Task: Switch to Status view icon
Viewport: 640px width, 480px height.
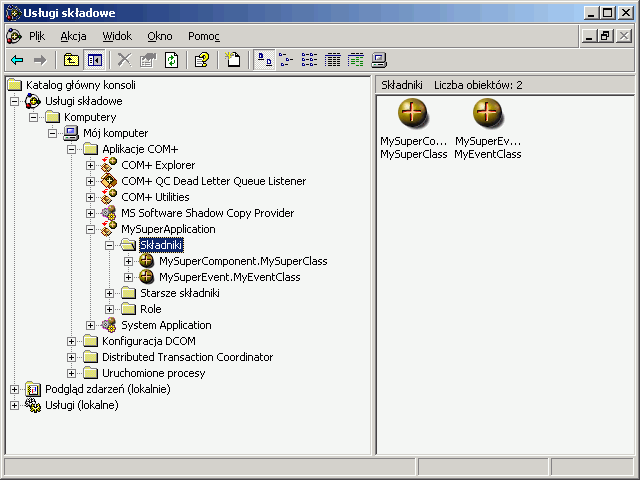Action: [x=356, y=60]
